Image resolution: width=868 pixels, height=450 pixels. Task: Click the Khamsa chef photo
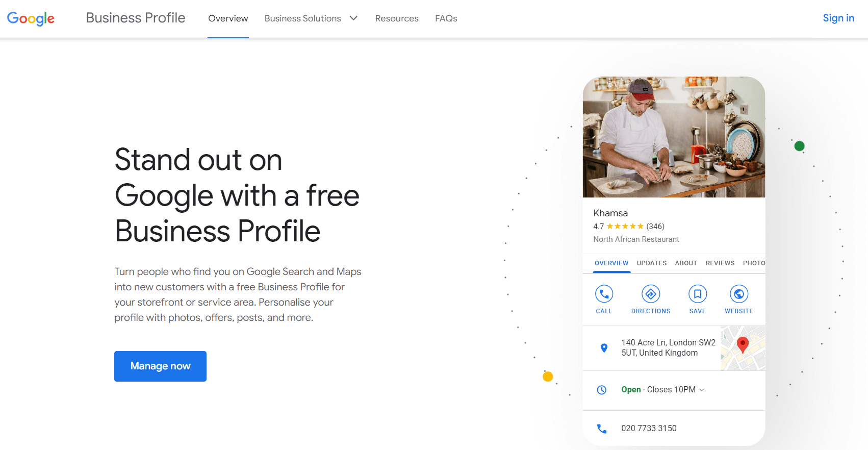674,137
